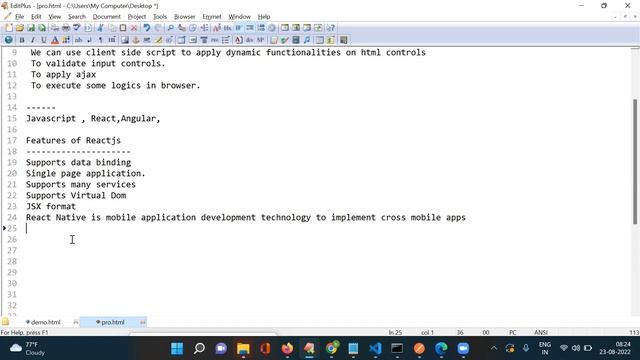Open the Browser menu
Screen dimensions: 640x360
click(184, 17)
